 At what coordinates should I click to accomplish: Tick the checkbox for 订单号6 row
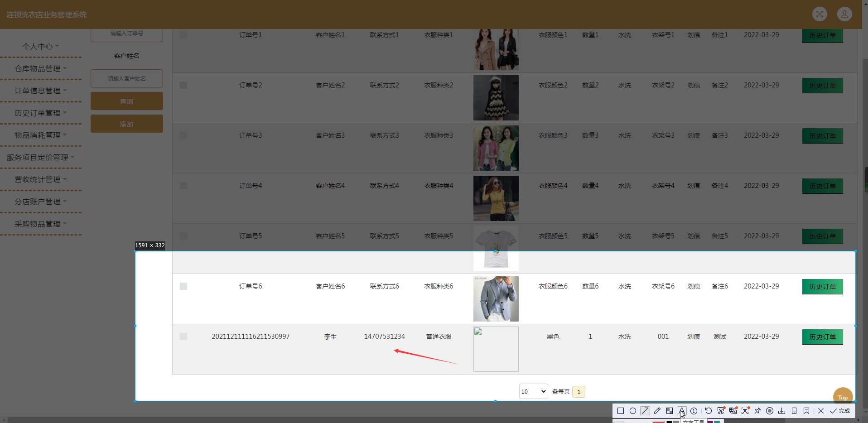[183, 286]
